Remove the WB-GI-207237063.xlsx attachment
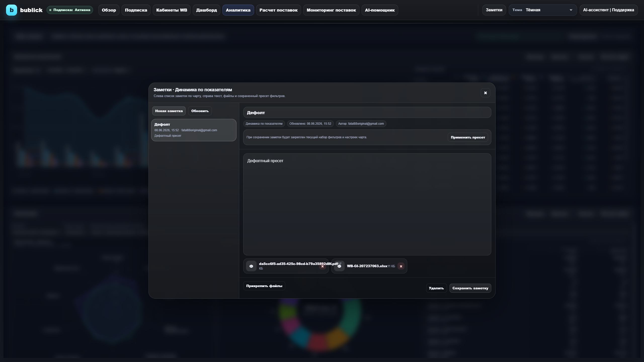Image resolution: width=644 pixels, height=362 pixels. [x=401, y=266]
